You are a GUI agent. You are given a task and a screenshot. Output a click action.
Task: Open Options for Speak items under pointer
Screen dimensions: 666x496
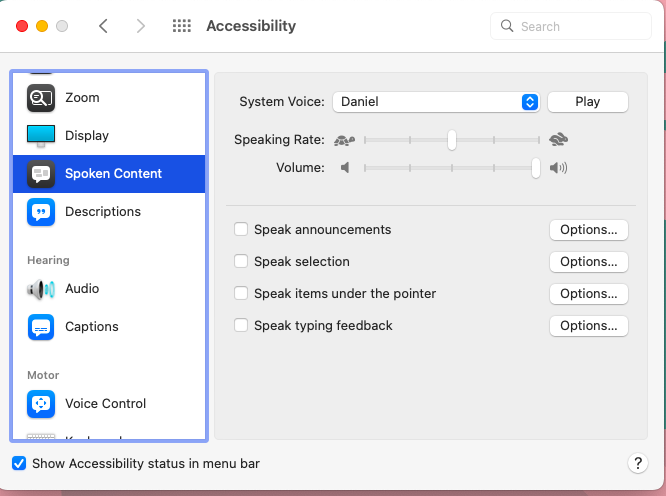[x=588, y=294]
